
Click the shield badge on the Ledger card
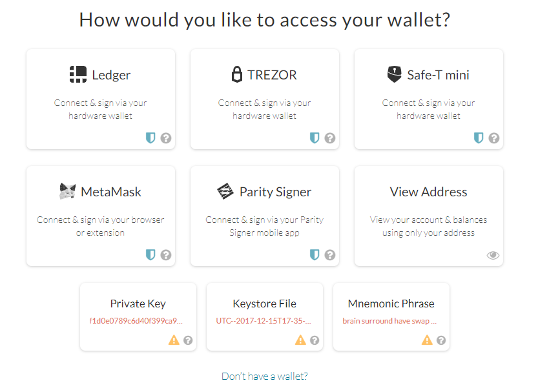click(150, 138)
